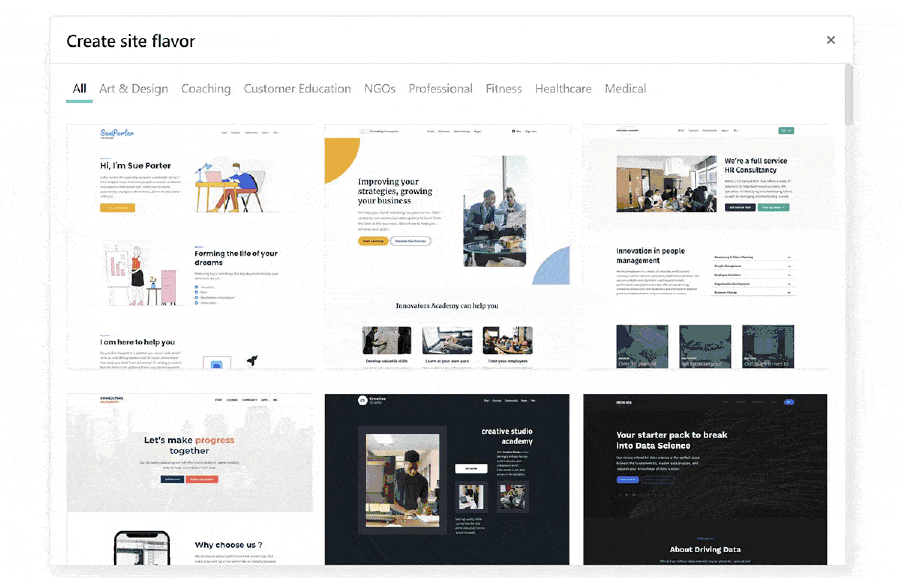
Task: View the Medical templates tab
Action: click(625, 89)
